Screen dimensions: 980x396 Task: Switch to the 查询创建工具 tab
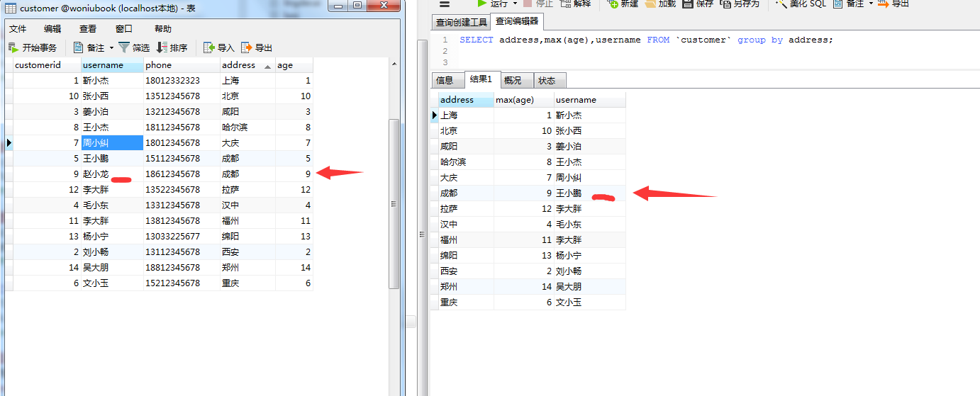coord(462,22)
